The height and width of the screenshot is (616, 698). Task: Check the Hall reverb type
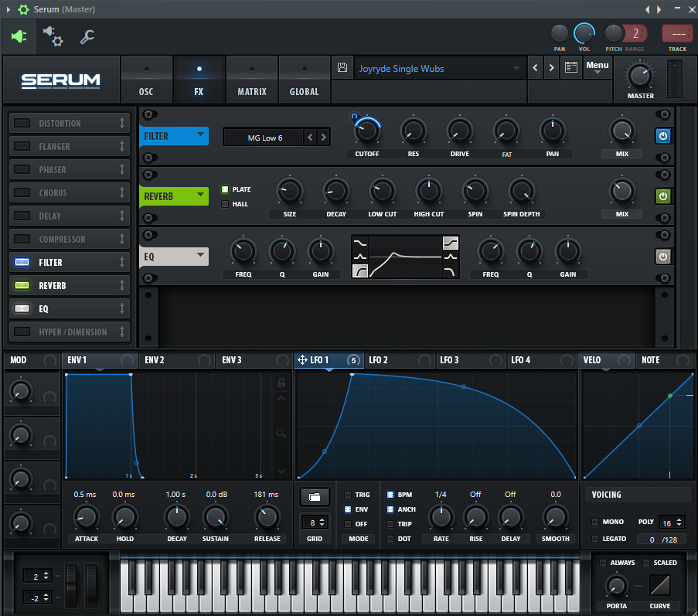pos(225,204)
